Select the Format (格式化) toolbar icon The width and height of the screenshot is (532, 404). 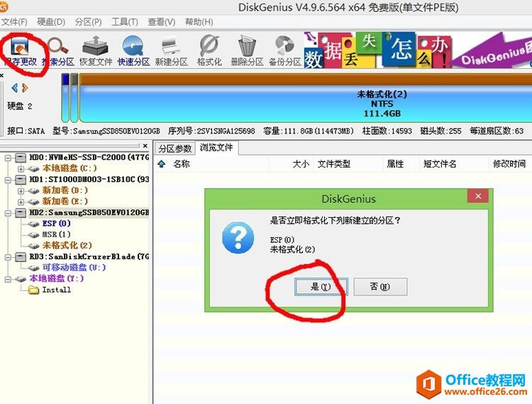click(x=209, y=51)
